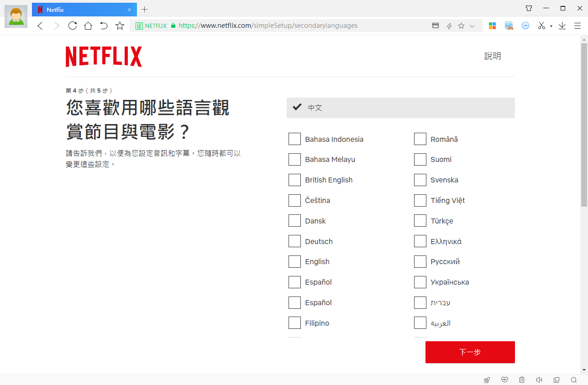This screenshot has width=588, height=385.
Task: Click the forward navigation arrow
Action: point(57,26)
